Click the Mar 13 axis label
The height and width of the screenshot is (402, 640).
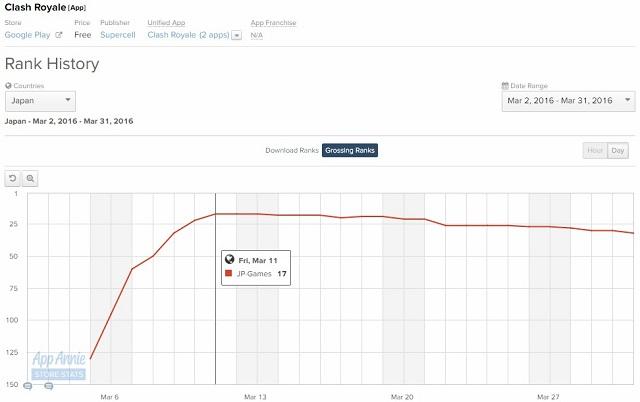pos(255,397)
